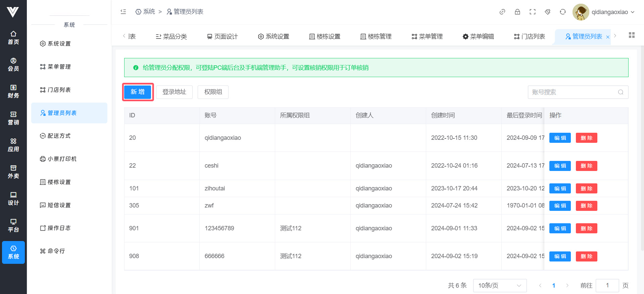The width and height of the screenshot is (644, 294).
Task: Click the 新增 button
Action: 138,92
